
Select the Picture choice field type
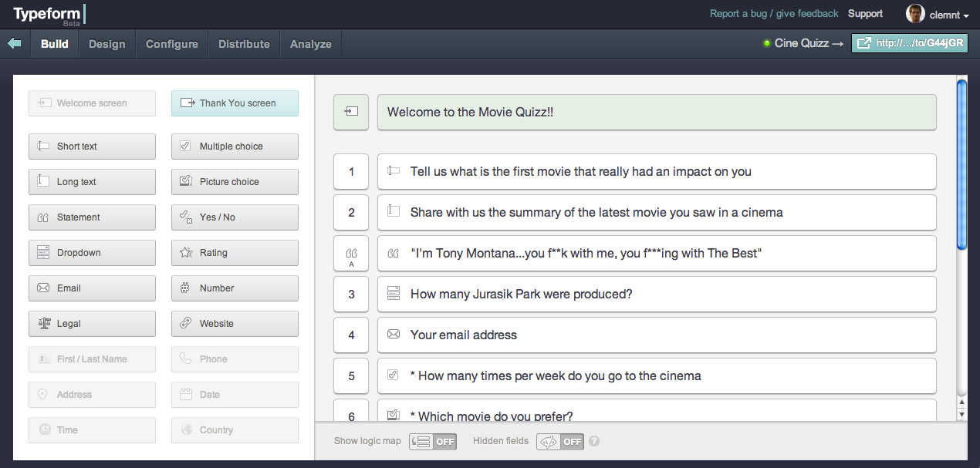pos(235,181)
